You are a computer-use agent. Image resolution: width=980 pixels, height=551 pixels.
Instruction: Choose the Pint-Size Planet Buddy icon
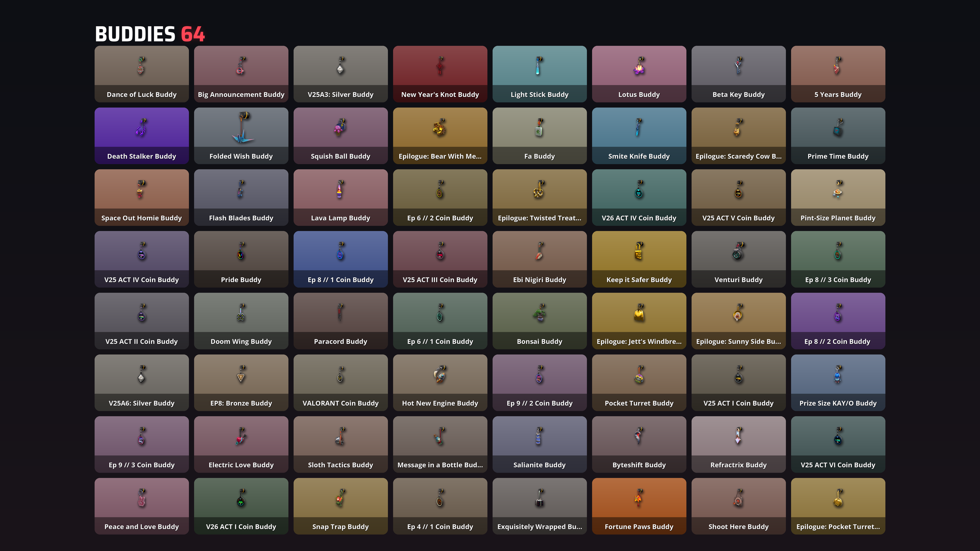pyautogui.click(x=838, y=189)
